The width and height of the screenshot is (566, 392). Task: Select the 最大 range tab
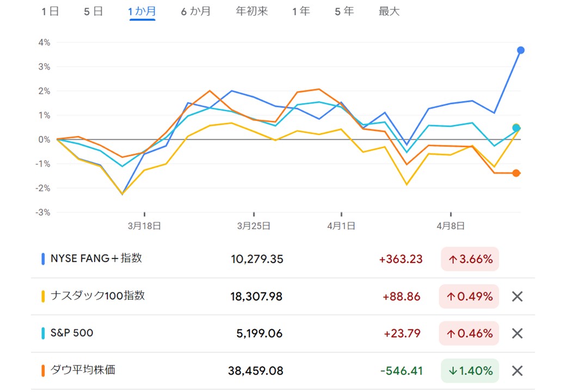(389, 11)
